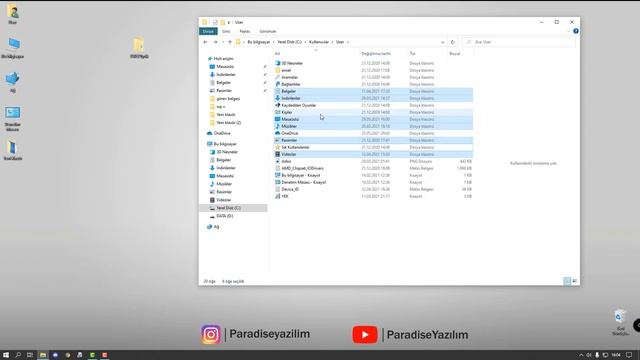The height and width of the screenshot is (360, 640).
Task: Expand the ribbon with the chevron
Action: [x=569, y=31]
